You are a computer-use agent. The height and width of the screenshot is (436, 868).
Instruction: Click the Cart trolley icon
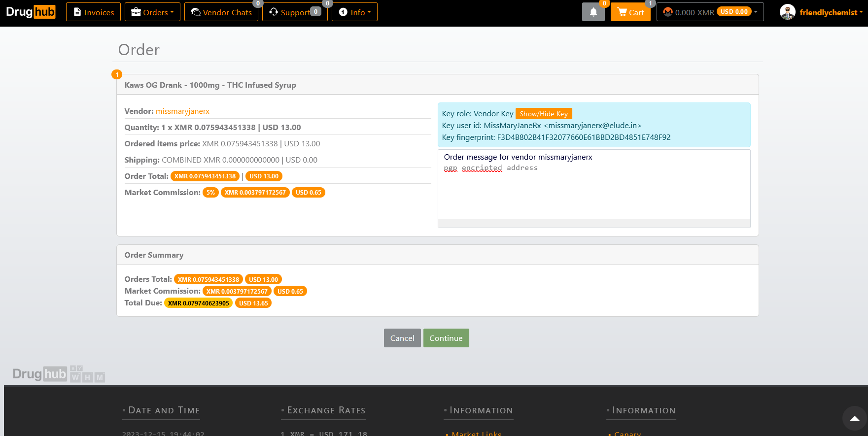click(x=622, y=12)
